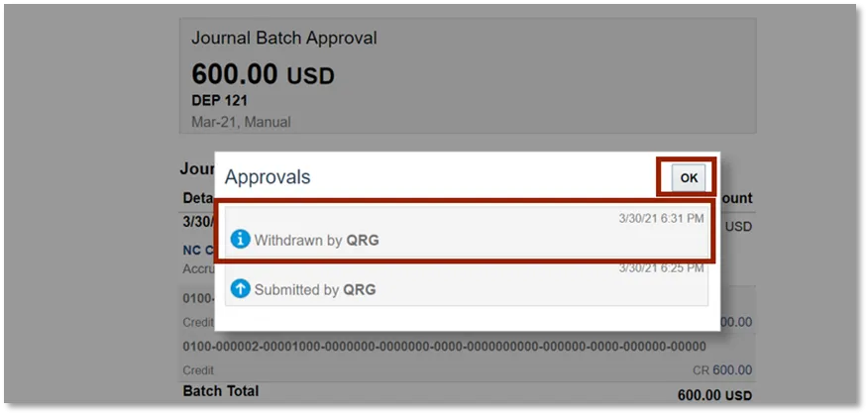Click the CR 600.00 credit amount
The image size is (868, 415).
[721, 369]
